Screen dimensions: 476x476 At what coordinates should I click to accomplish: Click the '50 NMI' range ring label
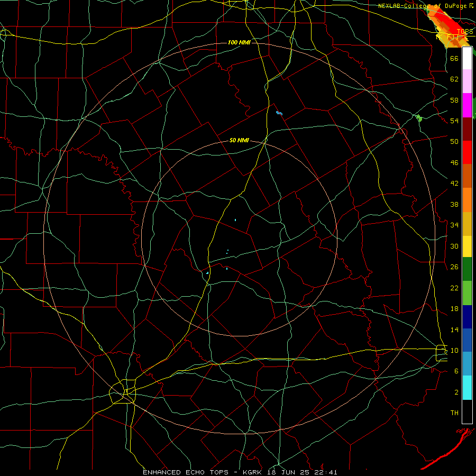tap(239, 140)
